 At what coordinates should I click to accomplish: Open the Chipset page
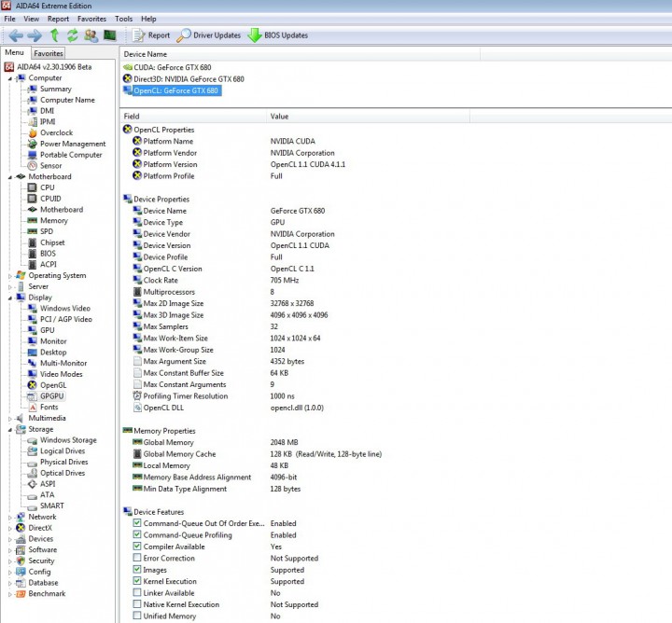point(52,242)
